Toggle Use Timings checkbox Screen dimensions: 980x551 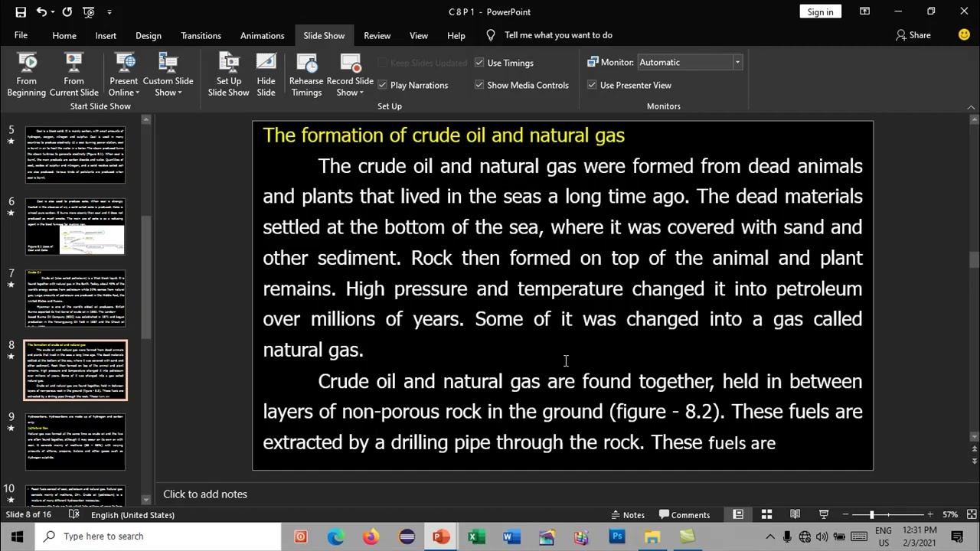[x=479, y=63]
